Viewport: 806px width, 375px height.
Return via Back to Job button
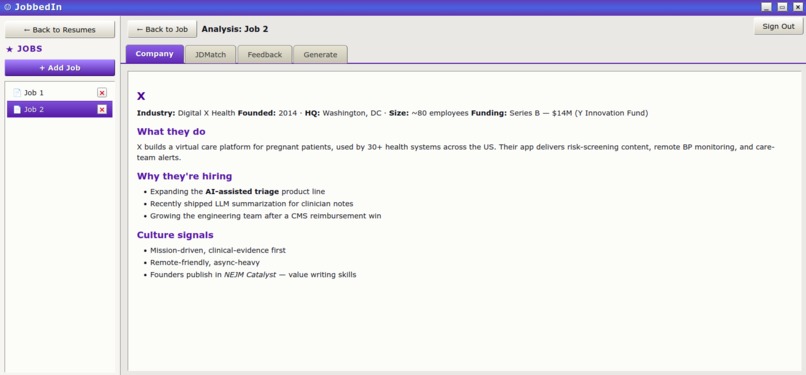click(x=162, y=29)
